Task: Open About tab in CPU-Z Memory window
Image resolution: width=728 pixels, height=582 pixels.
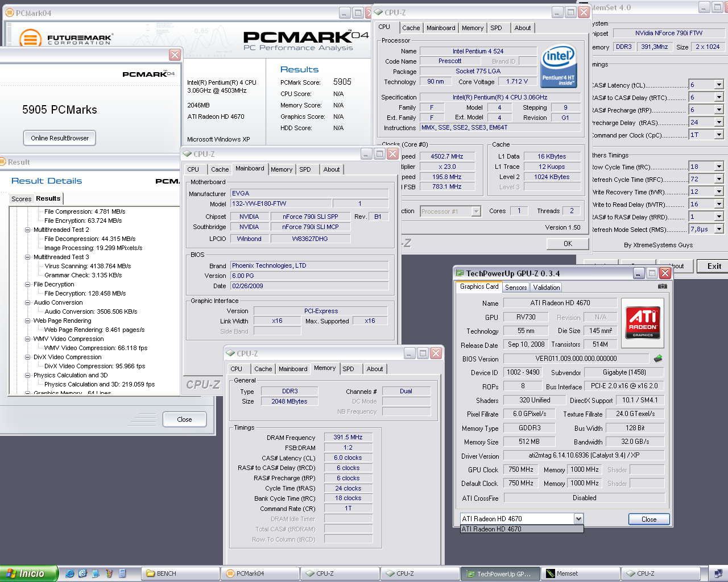Action: point(375,369)
